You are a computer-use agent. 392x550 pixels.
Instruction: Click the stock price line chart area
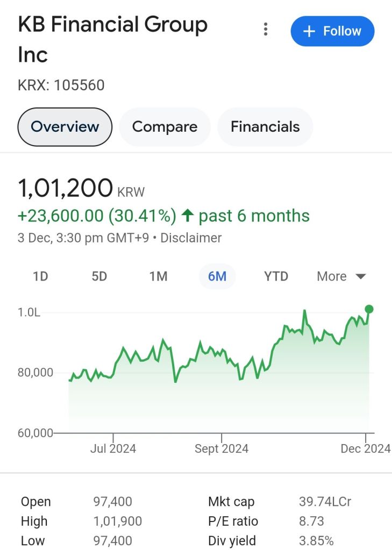215,376
